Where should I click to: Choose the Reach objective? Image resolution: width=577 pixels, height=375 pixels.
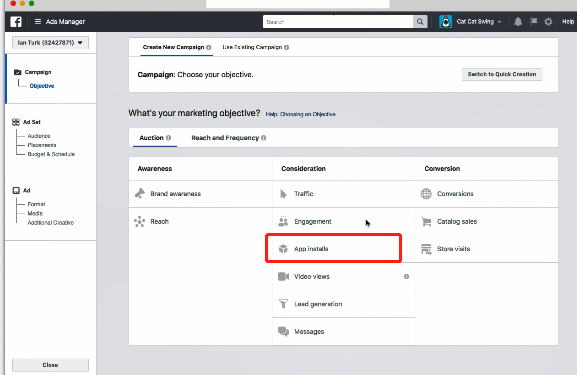(201, 222)
